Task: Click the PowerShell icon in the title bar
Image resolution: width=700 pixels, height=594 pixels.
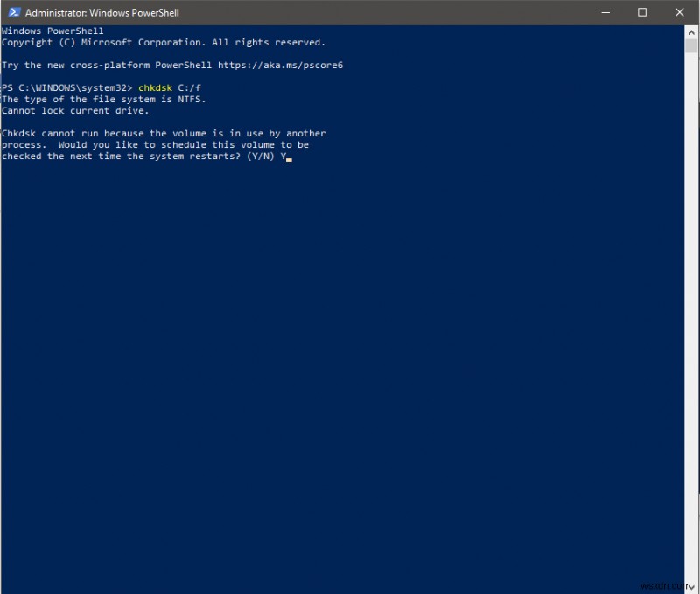Action: (x=12, y=13)
